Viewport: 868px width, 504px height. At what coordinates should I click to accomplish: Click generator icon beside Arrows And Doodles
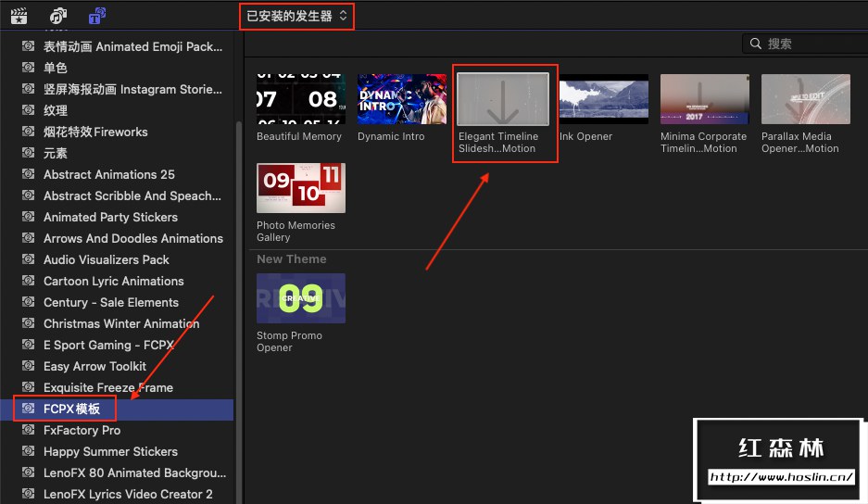[x=28, y=237]
